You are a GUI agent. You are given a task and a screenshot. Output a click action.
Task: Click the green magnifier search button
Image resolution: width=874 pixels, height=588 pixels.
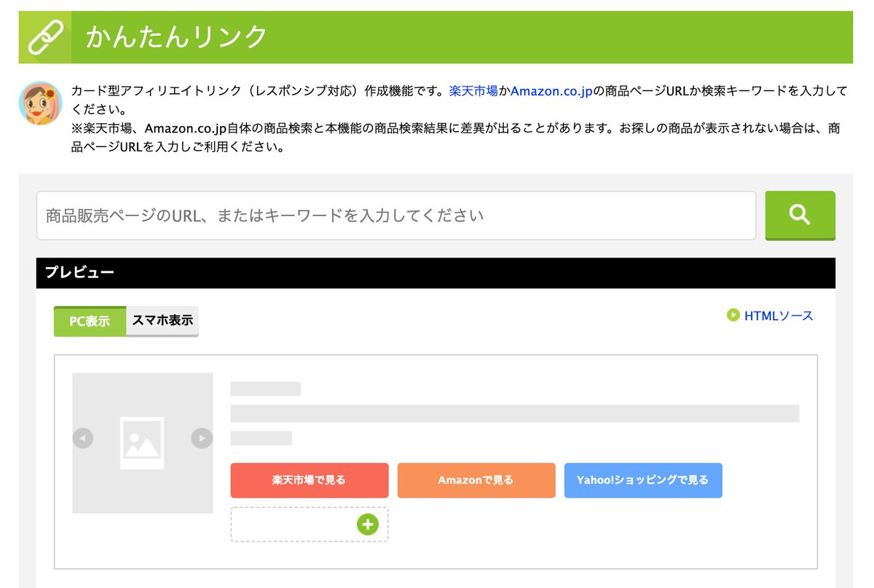(x=800, y=215)
